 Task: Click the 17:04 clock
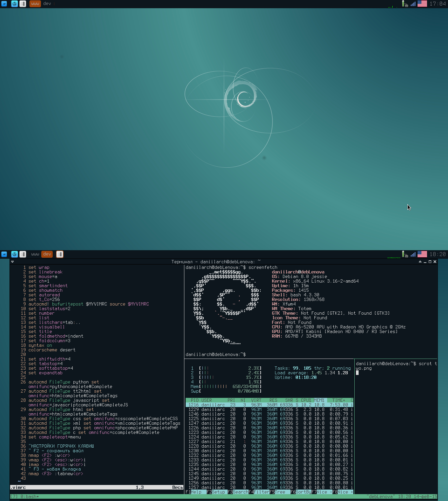click(x=438, y=4)
